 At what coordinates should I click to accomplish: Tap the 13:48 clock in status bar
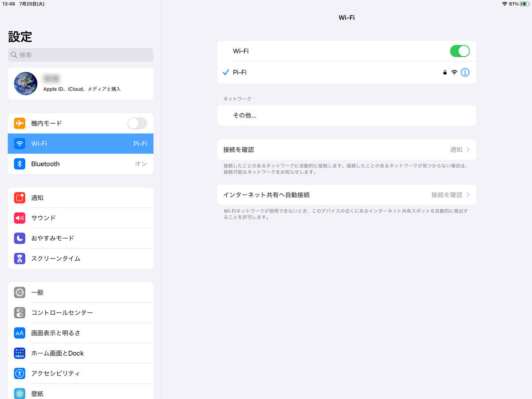tap(9, 4)
